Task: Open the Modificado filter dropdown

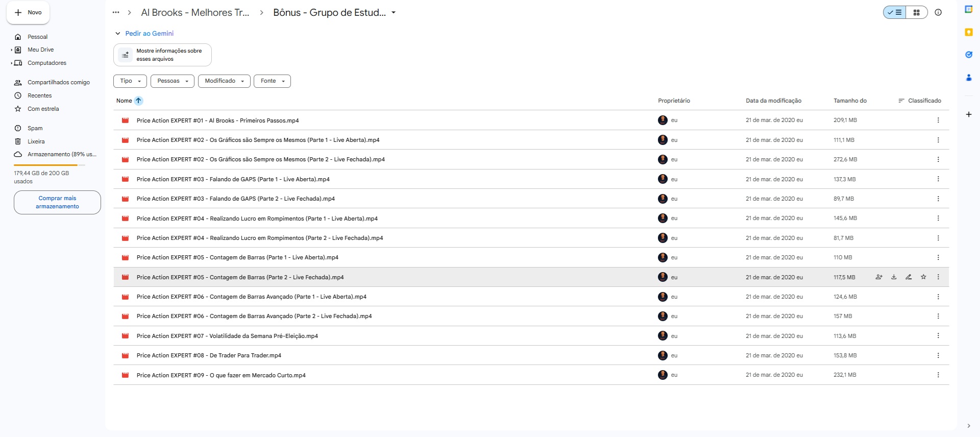Action: point(224,81)
